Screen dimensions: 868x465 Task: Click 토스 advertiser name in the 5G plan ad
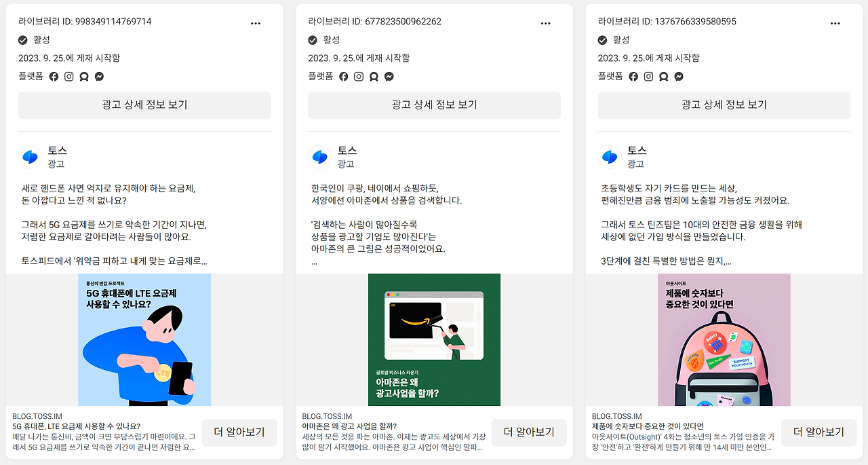click(x=58, y=151)
